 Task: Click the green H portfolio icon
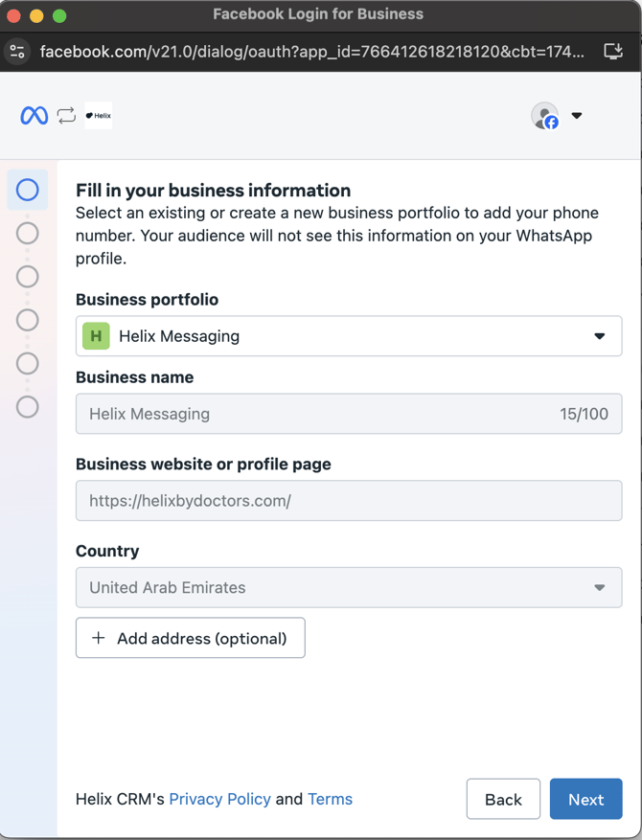coord(96,336)
